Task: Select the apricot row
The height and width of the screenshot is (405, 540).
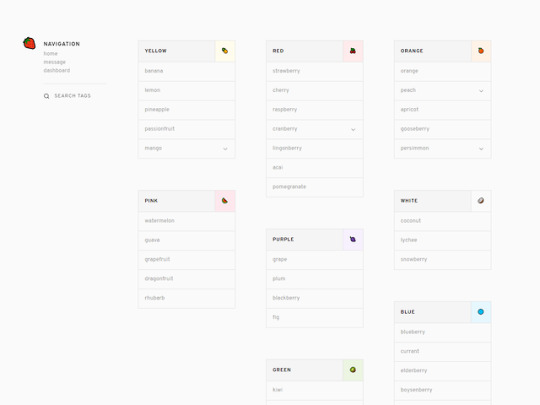Action: point(443,110)
